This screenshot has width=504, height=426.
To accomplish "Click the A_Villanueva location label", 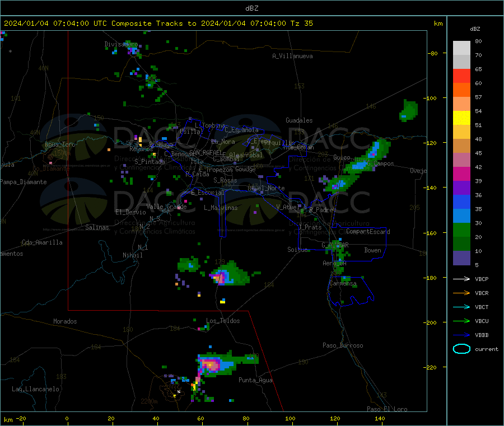I will pos(292,56).
